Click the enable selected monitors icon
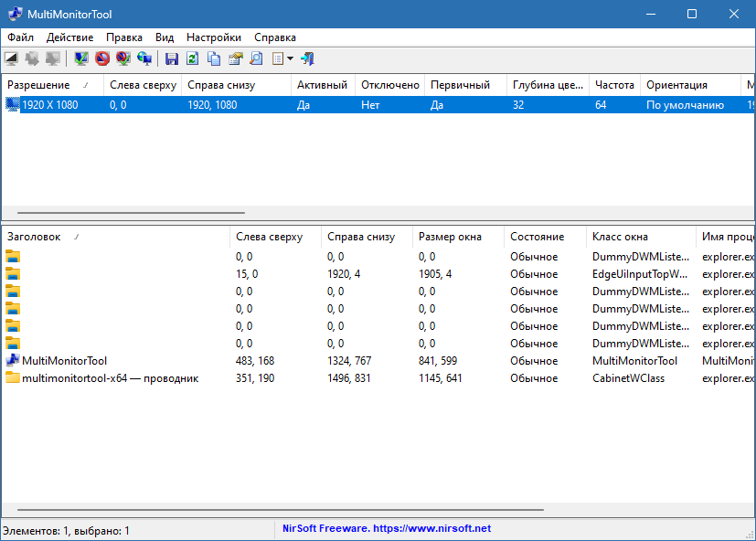The height and width of the screenshot is (541, 756). 81,58
